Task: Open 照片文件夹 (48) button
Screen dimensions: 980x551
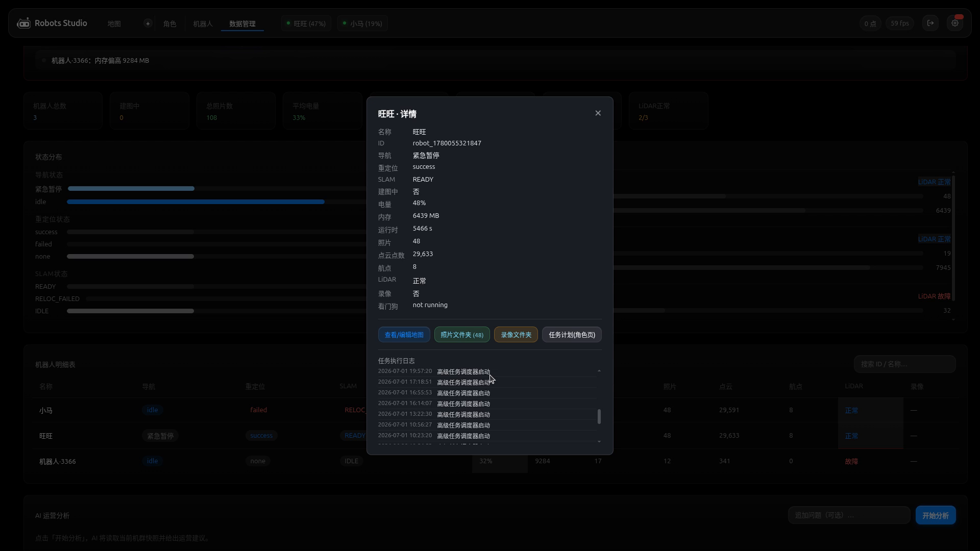Action: pos(462,335)
